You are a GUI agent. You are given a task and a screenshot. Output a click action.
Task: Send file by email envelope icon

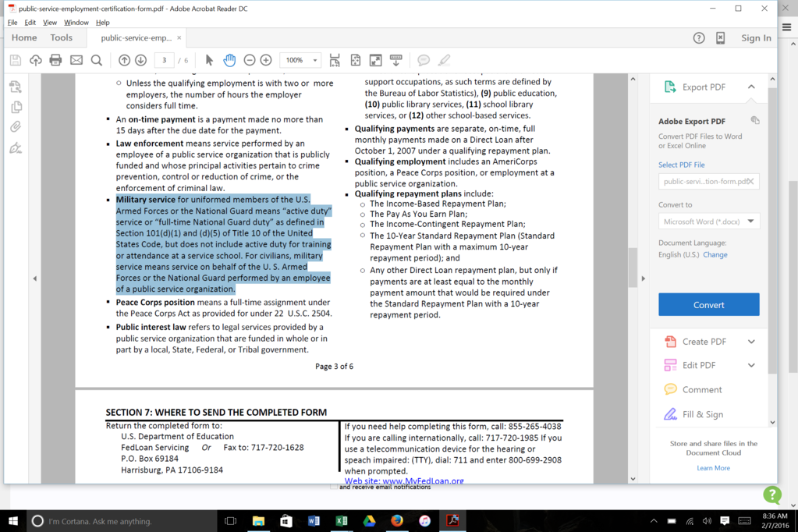click(x=76, y=60)
